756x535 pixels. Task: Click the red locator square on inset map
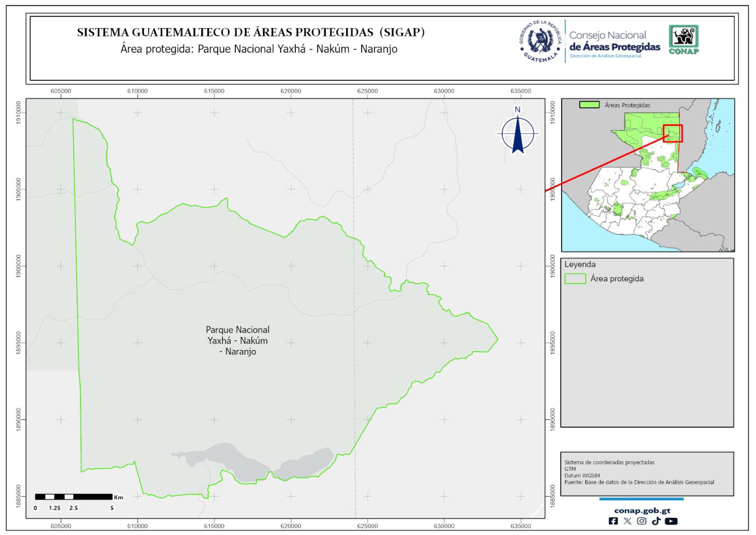coord(673,134)
